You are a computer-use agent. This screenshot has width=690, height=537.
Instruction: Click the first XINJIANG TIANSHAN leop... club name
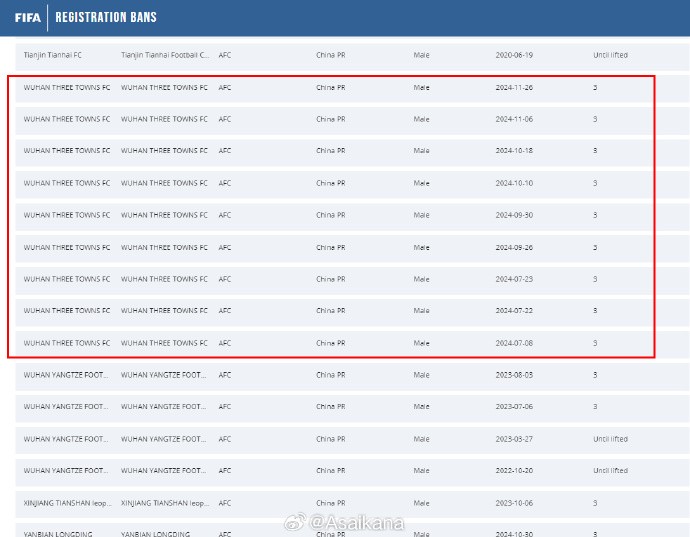(x=68, y=503)
